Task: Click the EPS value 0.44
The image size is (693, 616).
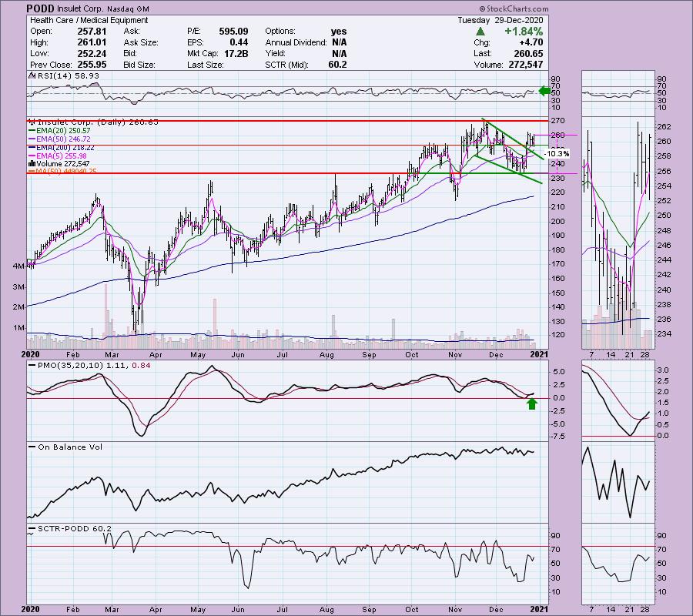Action: point(239,42)
